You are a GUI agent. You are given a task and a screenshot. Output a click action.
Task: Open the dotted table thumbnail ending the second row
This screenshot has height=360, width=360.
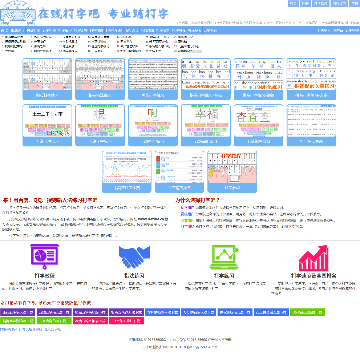tap(311, 121)
